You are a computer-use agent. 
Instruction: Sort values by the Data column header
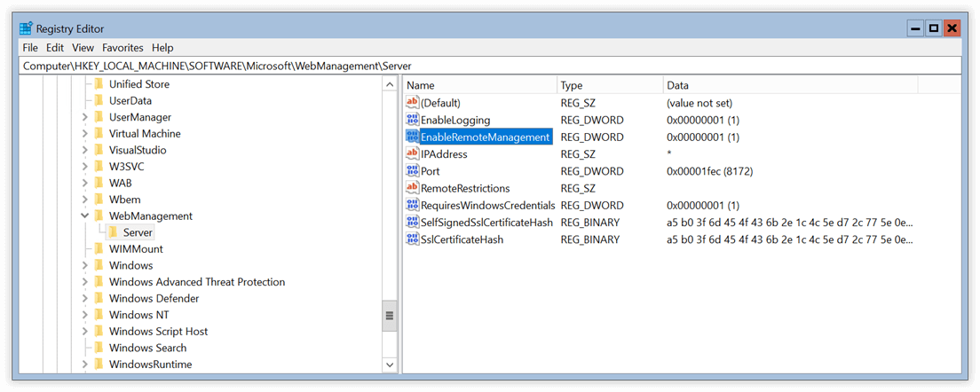tap(790, 85)
